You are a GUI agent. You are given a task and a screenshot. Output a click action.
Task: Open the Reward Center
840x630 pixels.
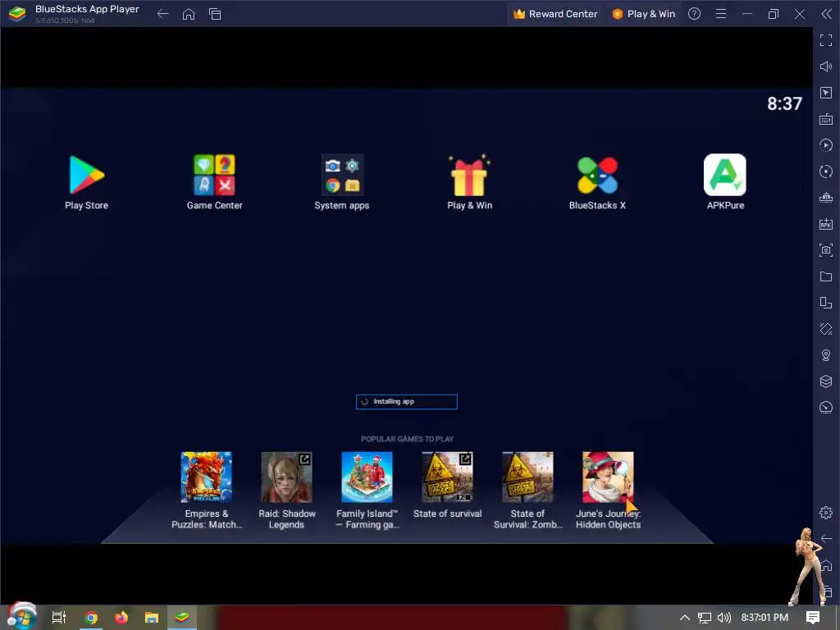pos(555,14)
